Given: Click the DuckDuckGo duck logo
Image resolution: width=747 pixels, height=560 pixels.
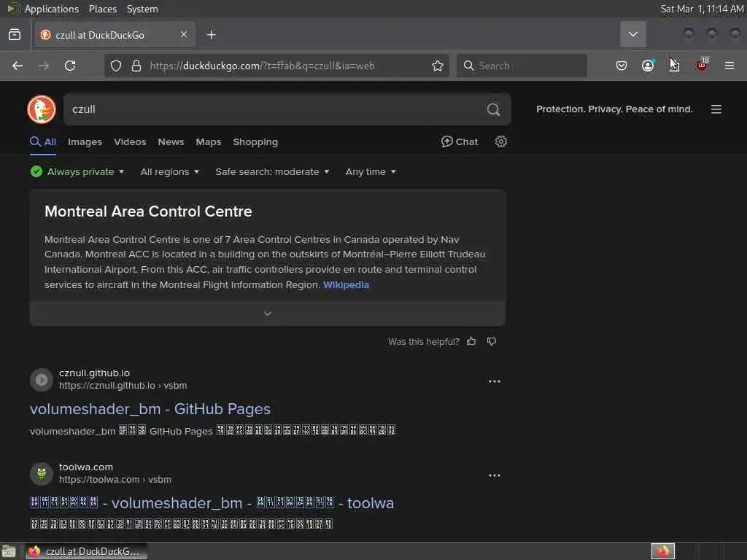Looking at the screenshot, I should tap(42, 109).
